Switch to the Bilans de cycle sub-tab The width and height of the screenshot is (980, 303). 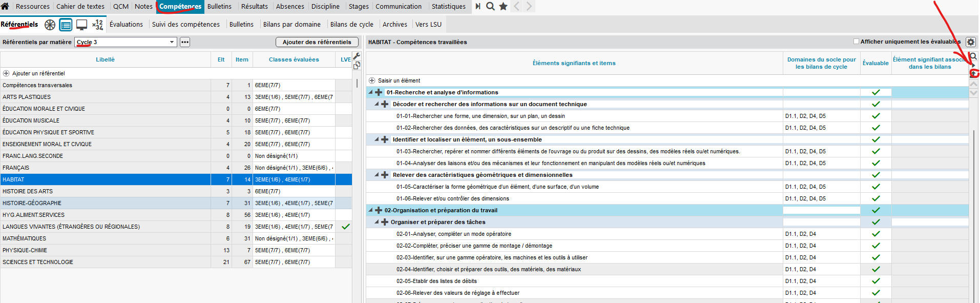[x=352, y=24]
